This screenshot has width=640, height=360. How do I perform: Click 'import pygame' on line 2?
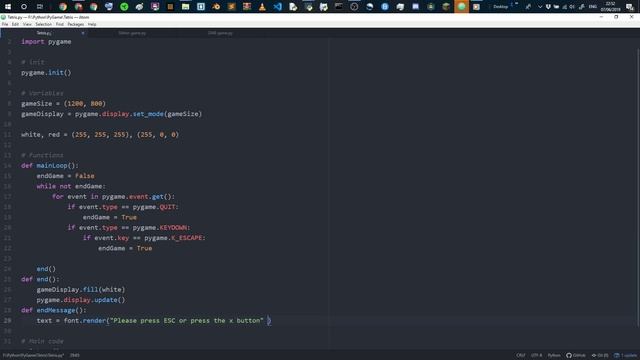[x=46, y=42]
